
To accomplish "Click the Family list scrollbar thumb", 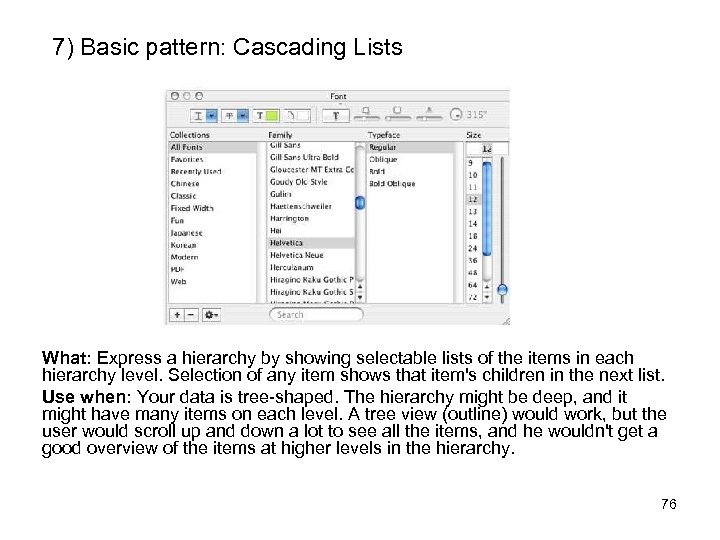I will 360,202.
